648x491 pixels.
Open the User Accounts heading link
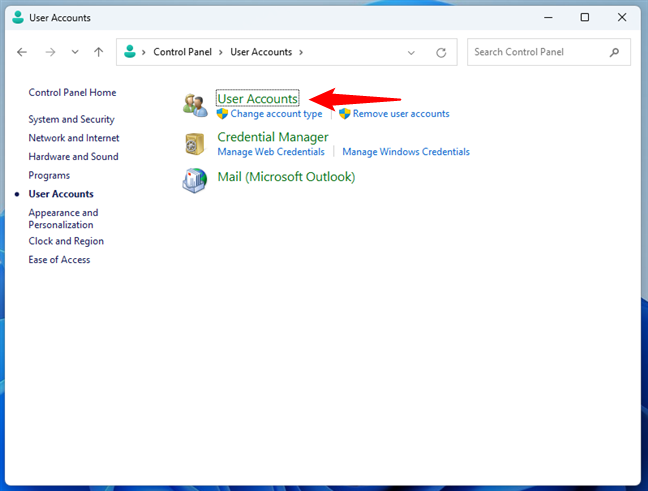coord(257,98)
